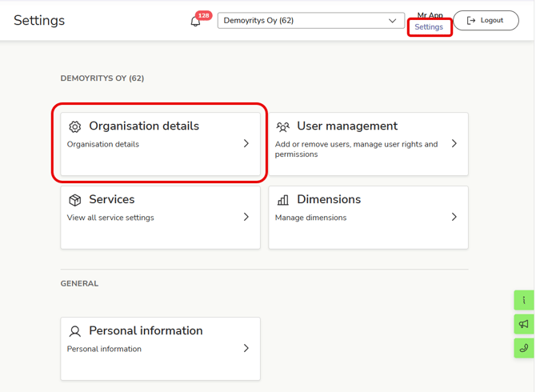The image size is (536, 392).
Task: Click the 'Settings' page title
Action: click(39, 21)
